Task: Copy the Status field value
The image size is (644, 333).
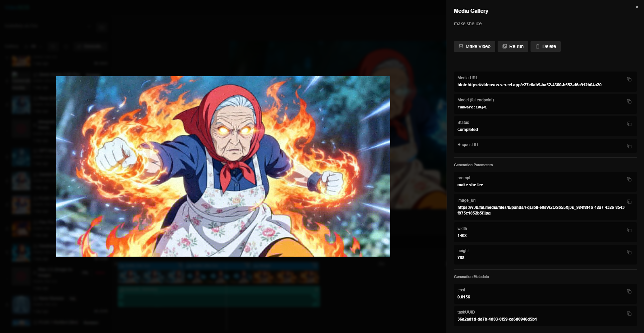Action: [629, 124]
